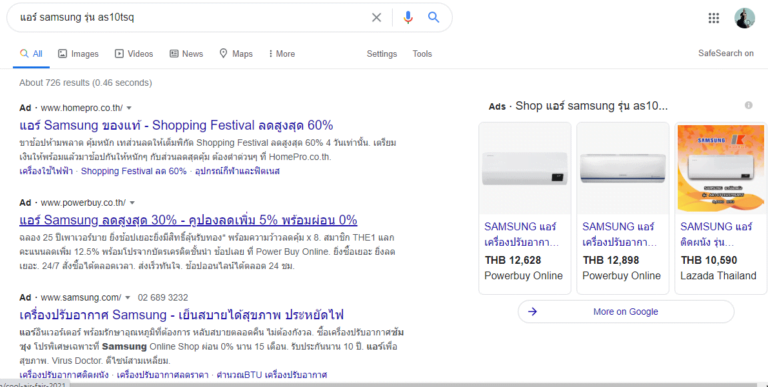The height and width of the screenshot is (387, 768).
Task: Switch to the Images tab
Action: point(78,54)
